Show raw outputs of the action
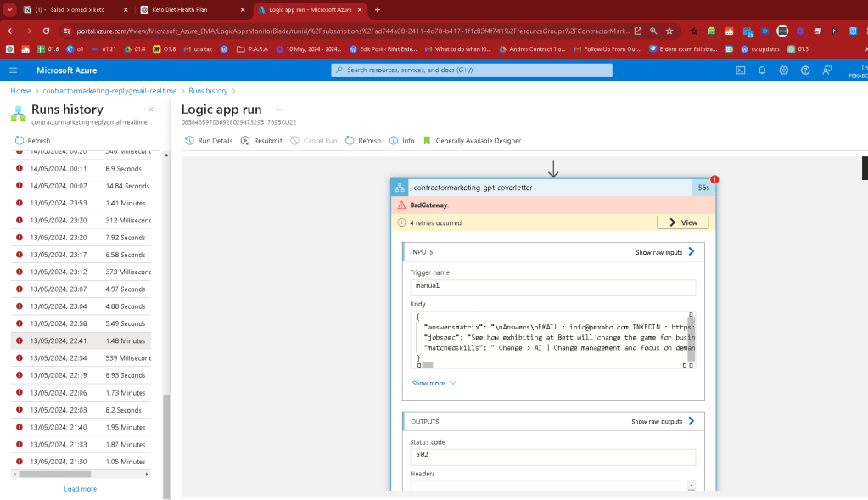 click(x=663, y=421)
